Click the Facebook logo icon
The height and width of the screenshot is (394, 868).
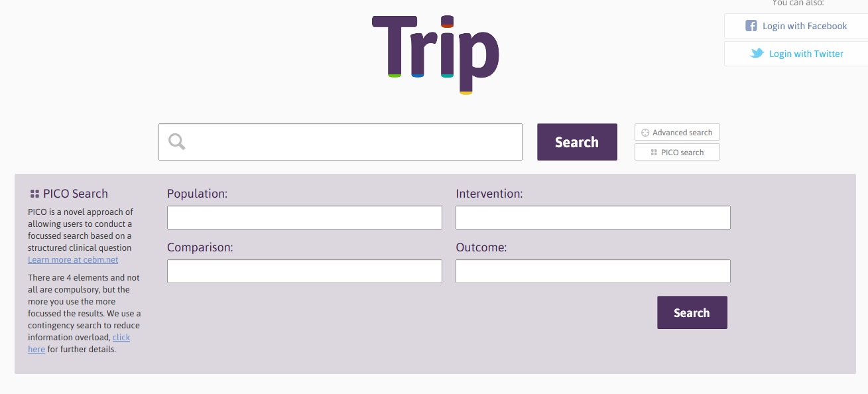point(751,26)
